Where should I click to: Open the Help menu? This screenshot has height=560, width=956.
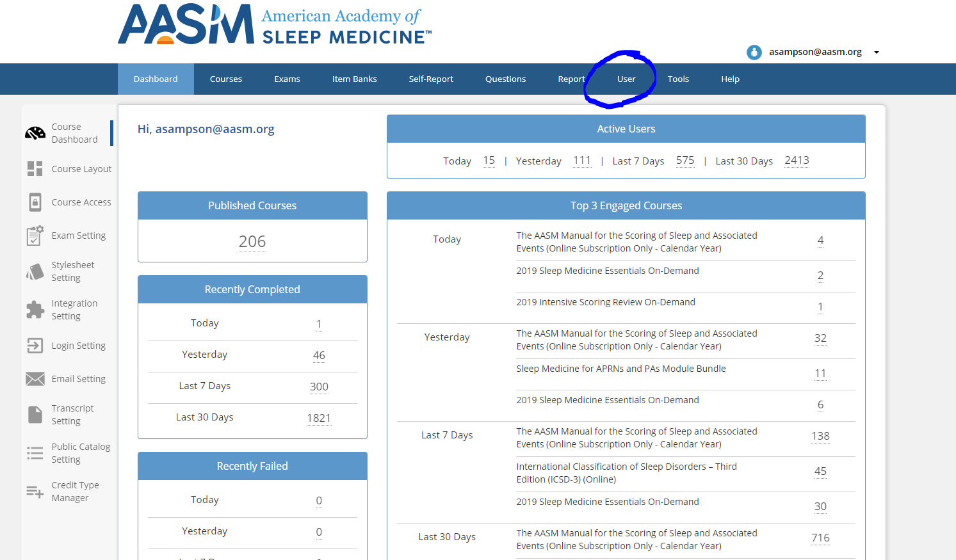[731, 79]
